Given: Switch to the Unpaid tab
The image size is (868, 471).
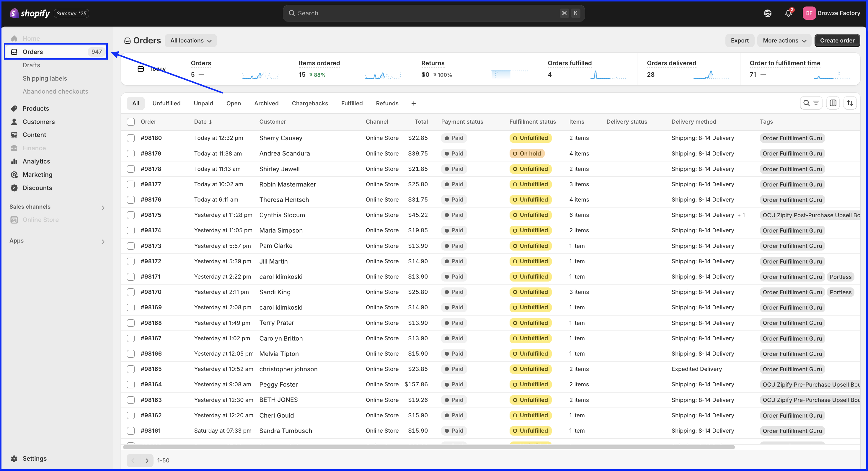Looking at the screenshot, I should pyautogui.click(x=203, y=103).
